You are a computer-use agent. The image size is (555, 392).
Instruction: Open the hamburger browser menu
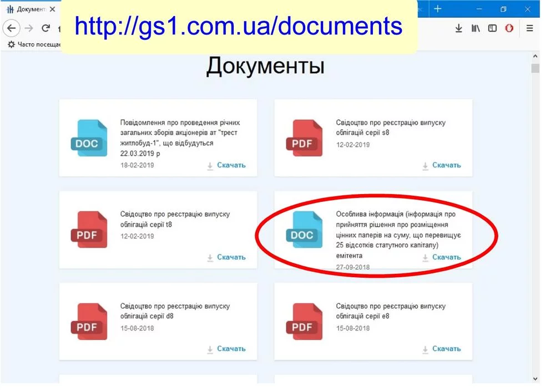pyautogui.click(x=529, y=28)
